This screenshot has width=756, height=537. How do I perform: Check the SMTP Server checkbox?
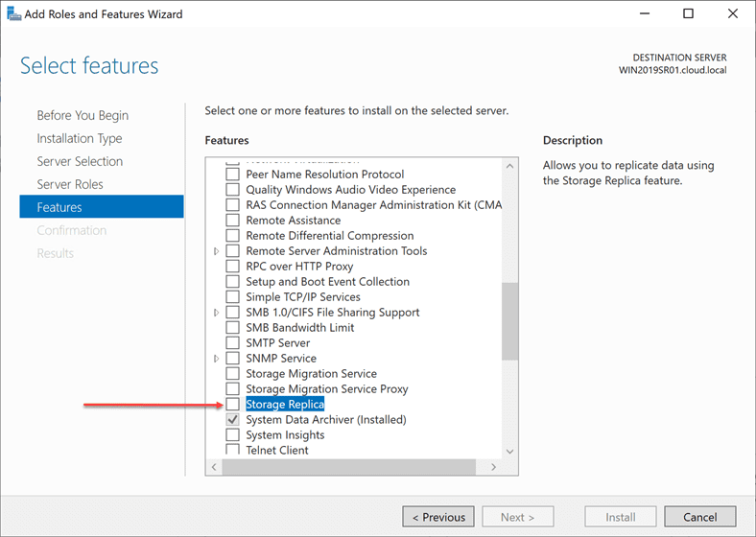[x=232, y=343]
